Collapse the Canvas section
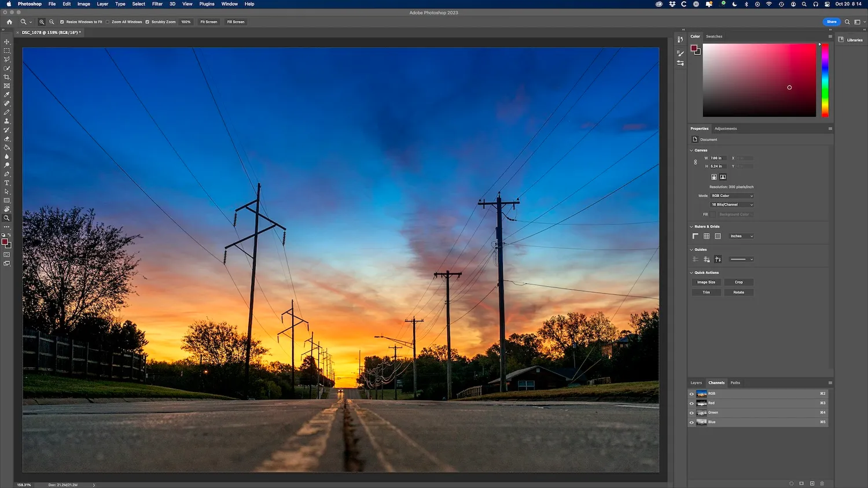The width and height of the screenshot is (868, 488). click(692, 150)
